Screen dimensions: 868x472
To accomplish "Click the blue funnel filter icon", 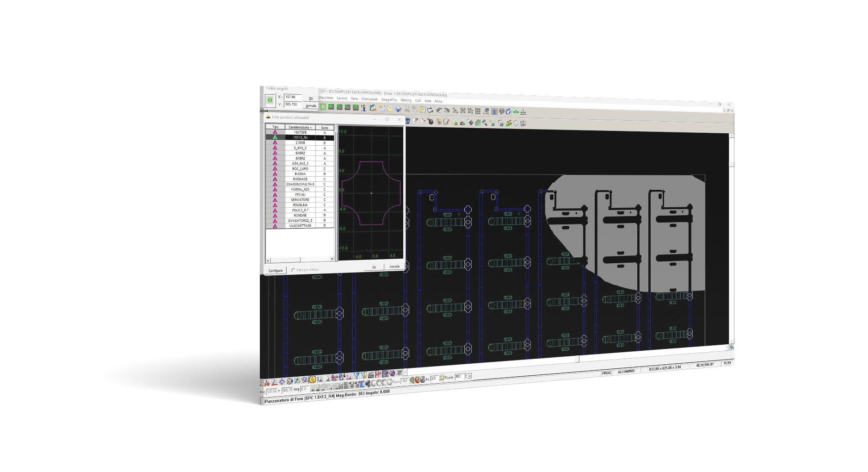I will [x=357, y=376].
